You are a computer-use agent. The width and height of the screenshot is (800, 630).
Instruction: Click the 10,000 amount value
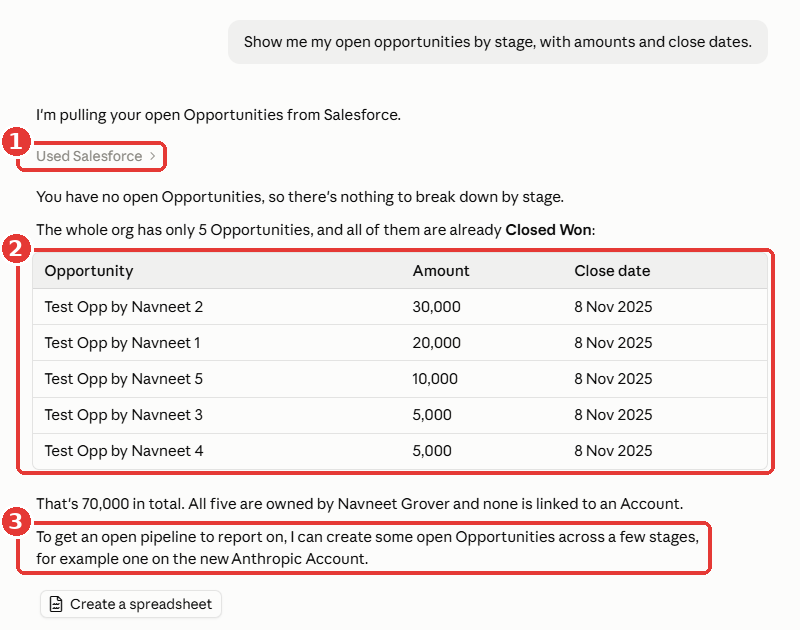[x=435, y=379]
